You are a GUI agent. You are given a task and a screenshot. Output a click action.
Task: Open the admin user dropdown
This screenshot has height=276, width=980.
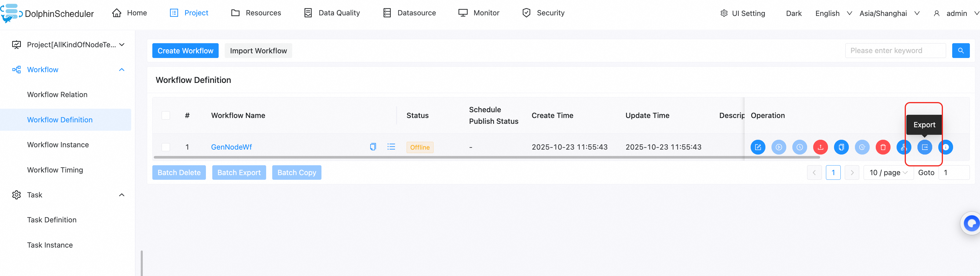coord(956,13)
